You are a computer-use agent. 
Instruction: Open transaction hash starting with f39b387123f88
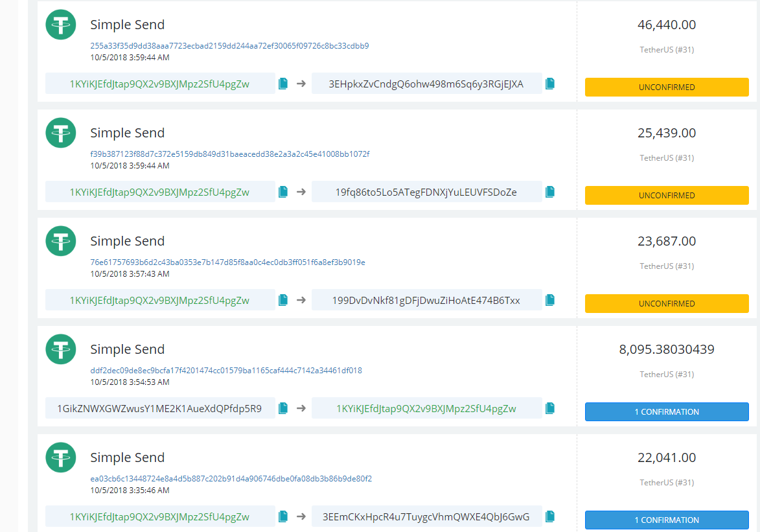pos(229,154)
